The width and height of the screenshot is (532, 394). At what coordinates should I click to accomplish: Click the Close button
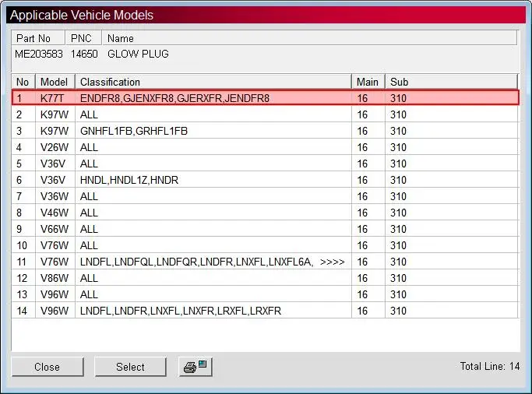(x=48, y=367)
